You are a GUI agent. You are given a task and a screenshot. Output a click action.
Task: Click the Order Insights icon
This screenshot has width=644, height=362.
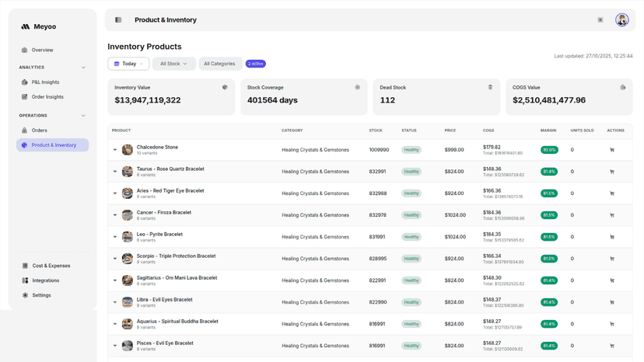[x=24, y=97]
